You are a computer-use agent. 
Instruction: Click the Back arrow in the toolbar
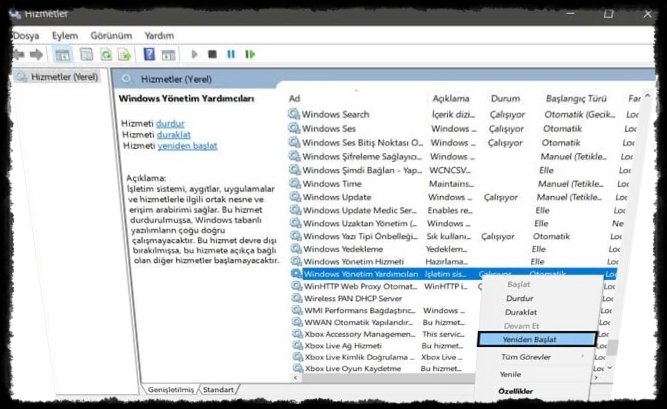pyautogui.click(x=18, y=54)
